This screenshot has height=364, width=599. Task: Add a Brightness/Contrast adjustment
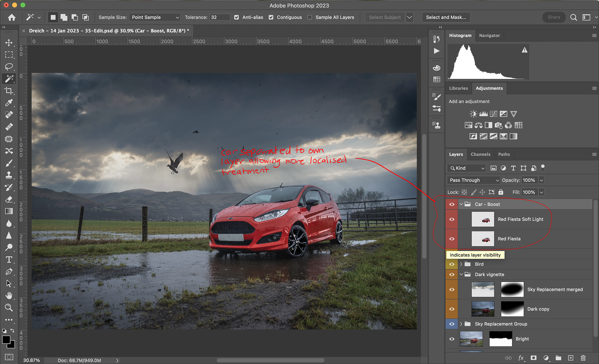coord(473,114)
